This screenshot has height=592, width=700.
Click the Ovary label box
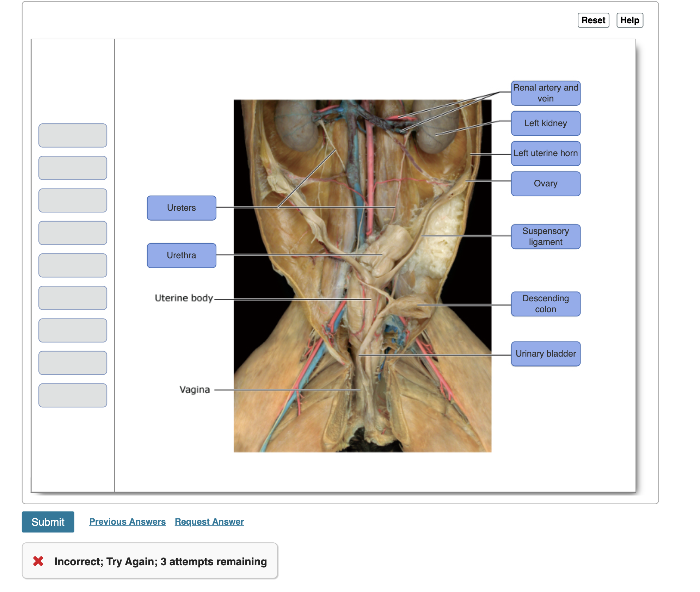coord(545,184)
